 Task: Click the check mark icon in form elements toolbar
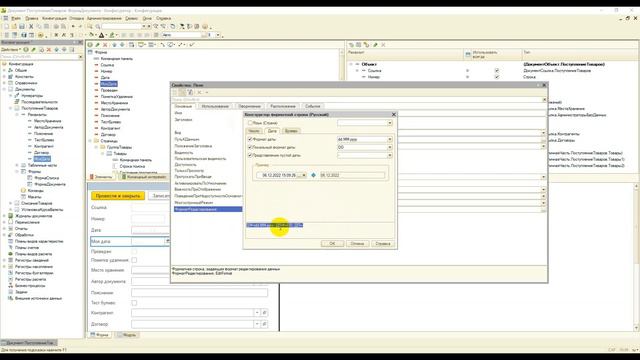(192, 44)
